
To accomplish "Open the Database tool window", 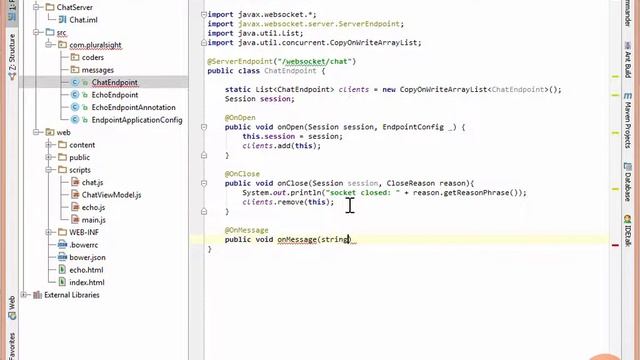I will (x=628, y=182).
